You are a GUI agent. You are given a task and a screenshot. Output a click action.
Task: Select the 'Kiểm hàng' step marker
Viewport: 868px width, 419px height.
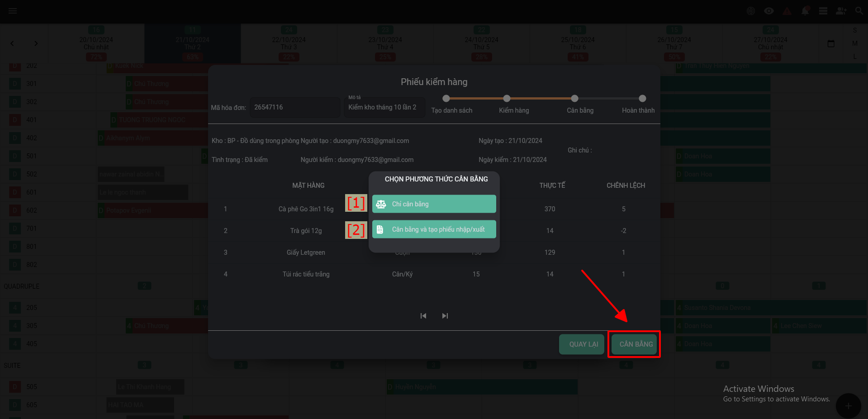[507, 99]
